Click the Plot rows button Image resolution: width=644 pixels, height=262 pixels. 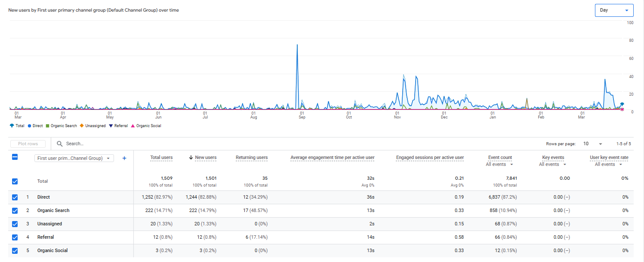pyautogui.click(x=28, y=143)
